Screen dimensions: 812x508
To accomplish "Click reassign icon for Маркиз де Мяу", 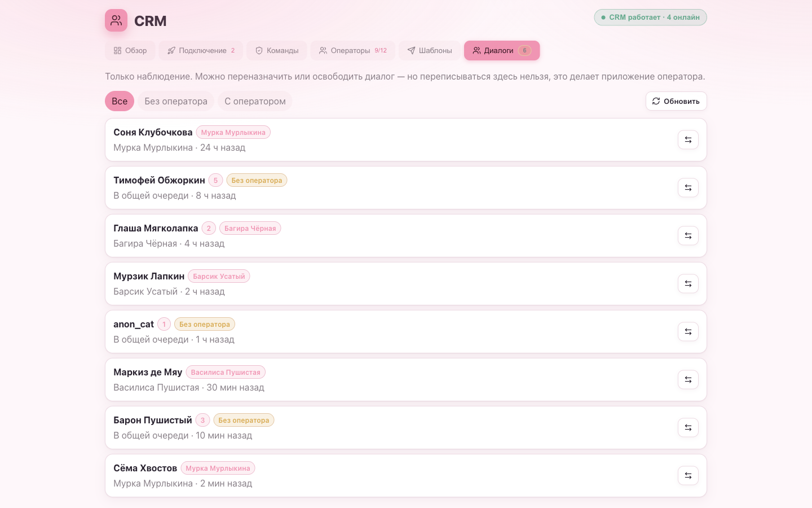I will pos(688,380).
